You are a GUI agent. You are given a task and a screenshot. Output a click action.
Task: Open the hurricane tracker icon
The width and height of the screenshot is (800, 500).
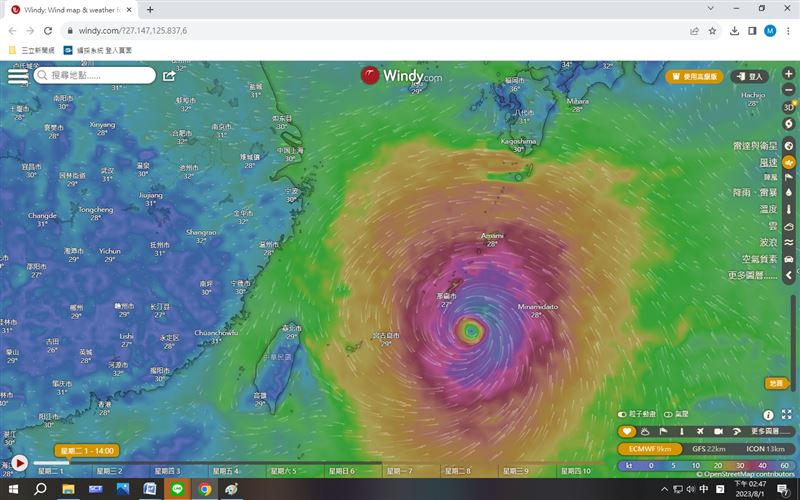coord(788,123)
